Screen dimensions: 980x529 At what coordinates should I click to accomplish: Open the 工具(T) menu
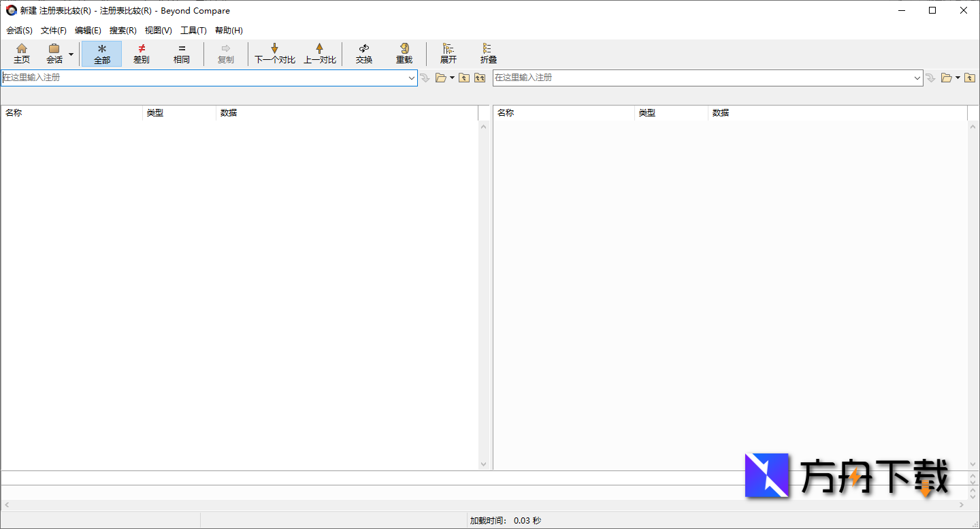pyautogui.click(x=193, y=31)
